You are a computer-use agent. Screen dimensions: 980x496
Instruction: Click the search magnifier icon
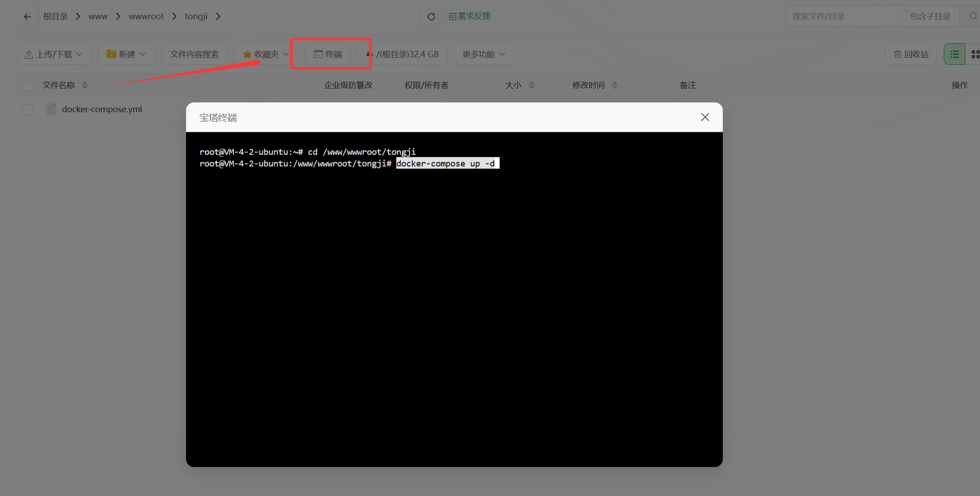[x=973, y=16]
